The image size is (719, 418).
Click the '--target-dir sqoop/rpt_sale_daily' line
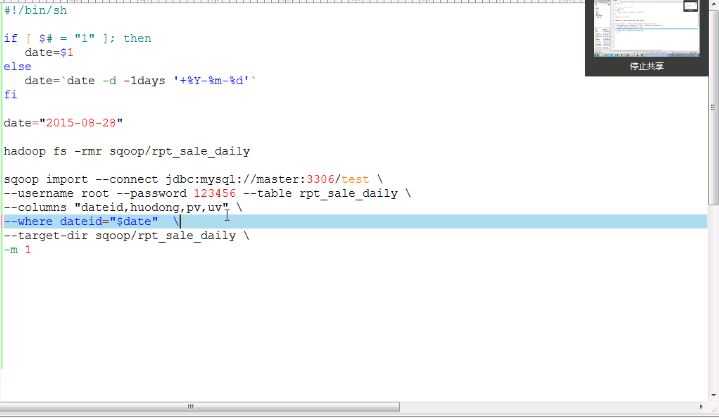127,236
